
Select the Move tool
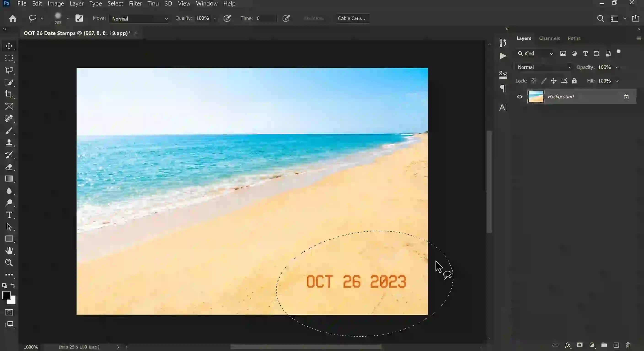pyautogui.click(x=9, y=46)
